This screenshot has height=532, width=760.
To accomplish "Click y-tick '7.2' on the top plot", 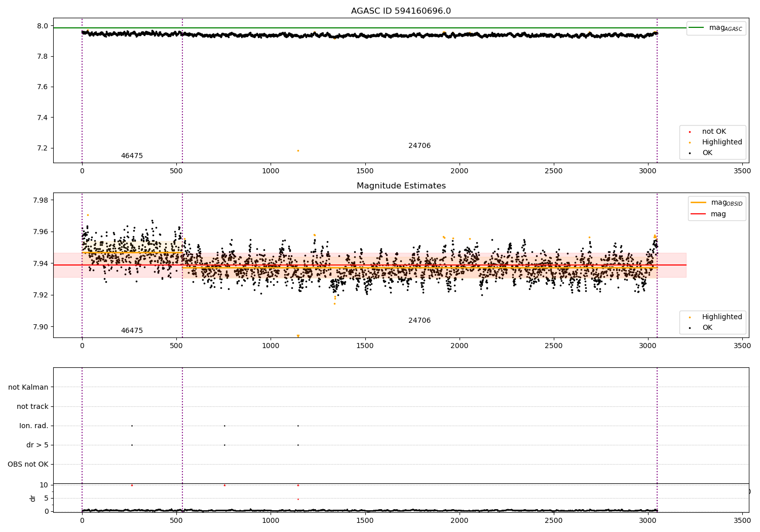I will (43, 148).
